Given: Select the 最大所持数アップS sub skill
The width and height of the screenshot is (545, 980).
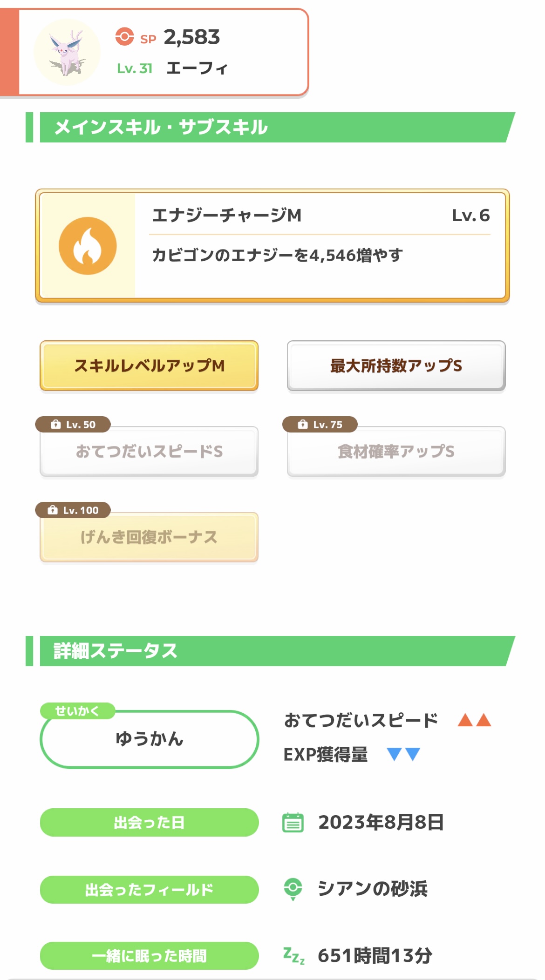Looking at the screenshot, I should click(396, 366).
